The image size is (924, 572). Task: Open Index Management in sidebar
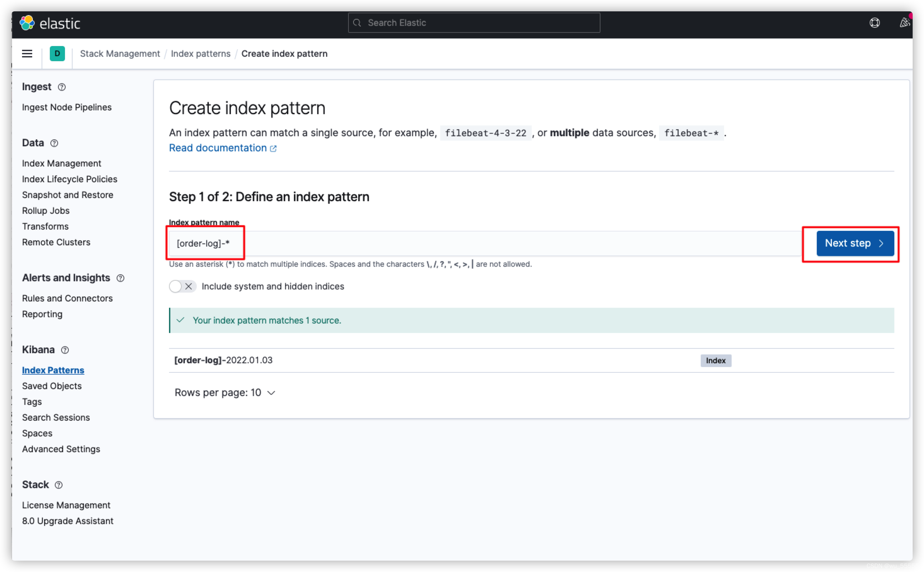point(61,163)
